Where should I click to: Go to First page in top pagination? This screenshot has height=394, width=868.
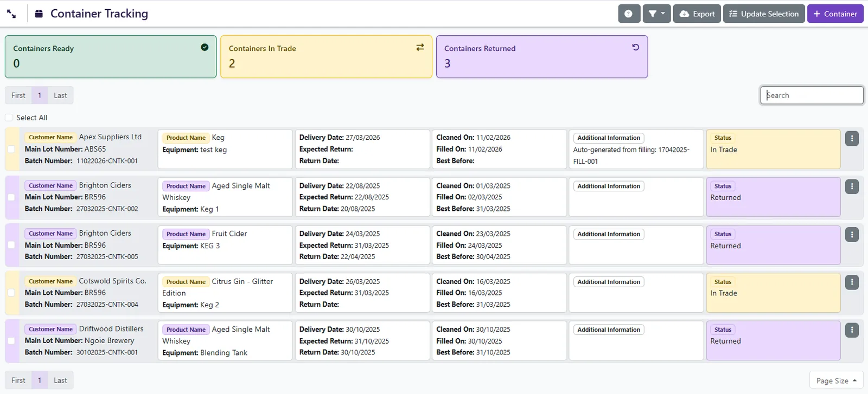click(18, 95)
